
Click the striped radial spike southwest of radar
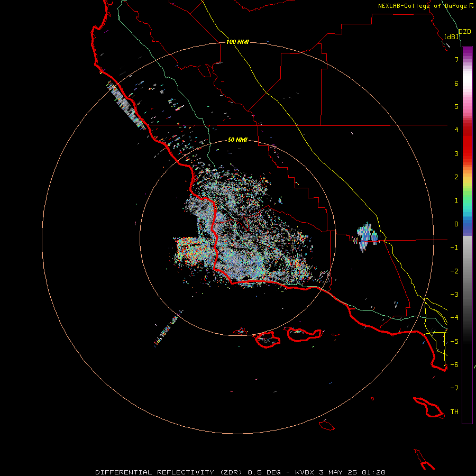169,328
